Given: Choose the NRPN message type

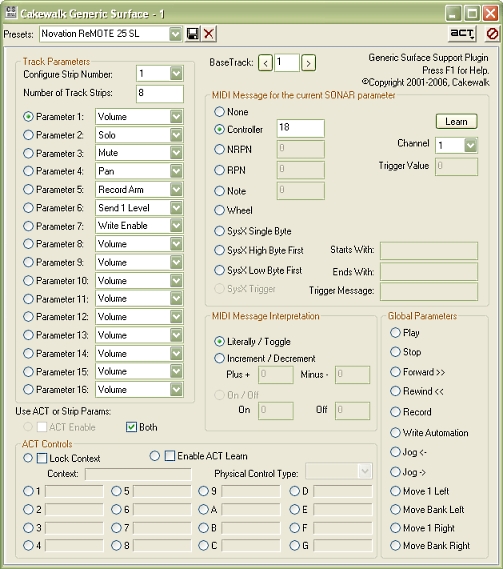Looking at the screenshot, I should [x=219, y=149].
